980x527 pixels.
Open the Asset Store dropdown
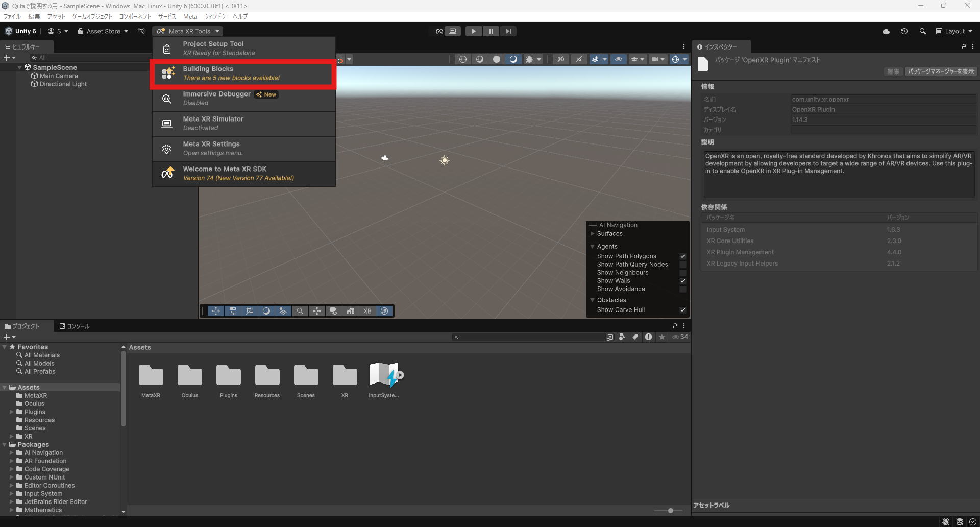[x=103, y=31]
